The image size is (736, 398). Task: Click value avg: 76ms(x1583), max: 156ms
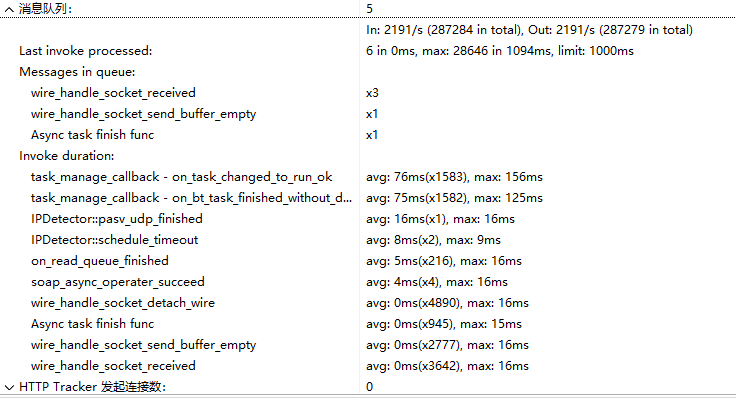[x=454, y=177]
